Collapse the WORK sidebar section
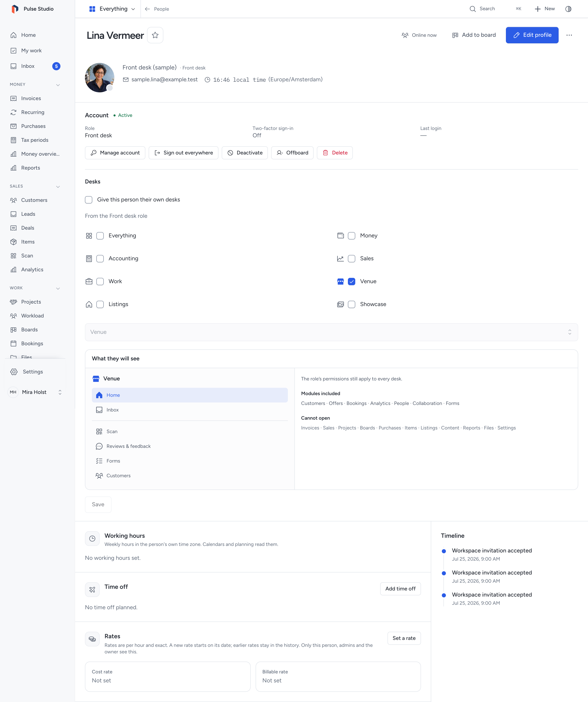Viewport: 588px width, 702px height. pos(58,288)
